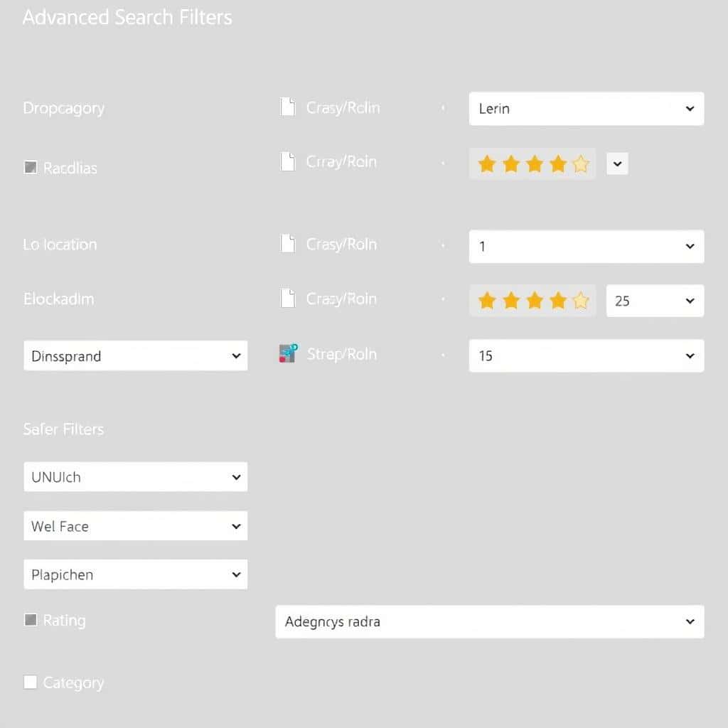Open the Lerin dropdown
This screenshot has height=728, width=728.
pos(587,109)
